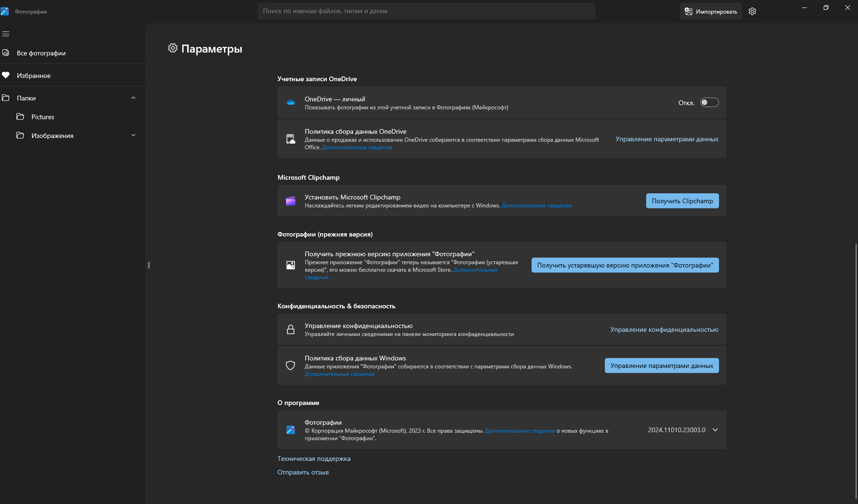Screen dimensions: 858x504
Task: Click the Изображения folder icon
Action: (x=20, y=135)
